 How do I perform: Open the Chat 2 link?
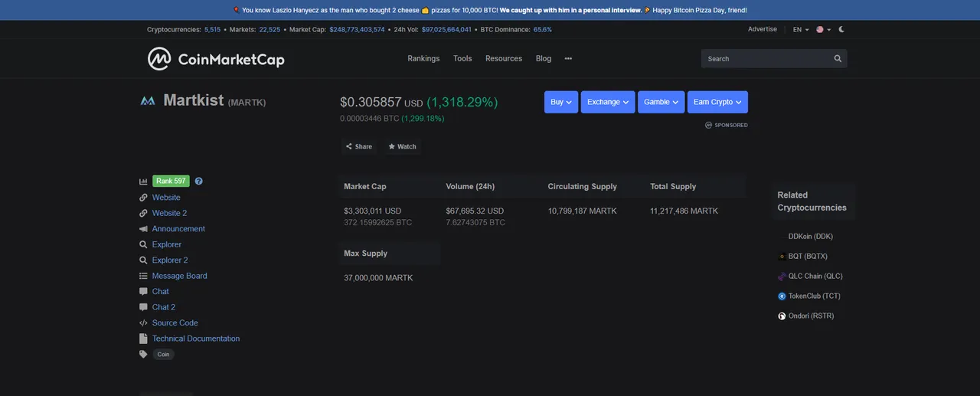[x=164, y=307]
